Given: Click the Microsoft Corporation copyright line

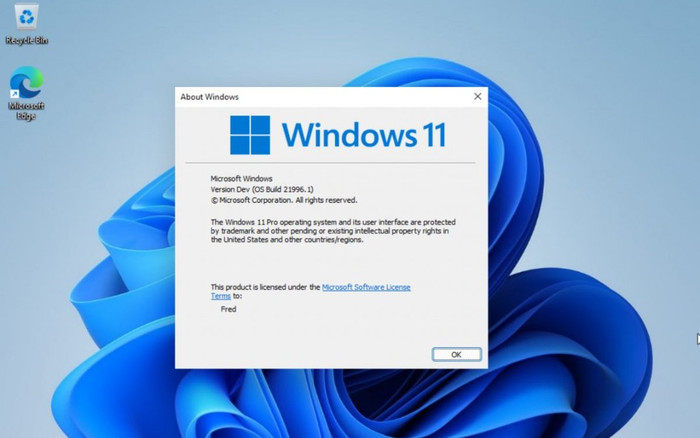Looking at the screenshot, I should tap(284, 200).
